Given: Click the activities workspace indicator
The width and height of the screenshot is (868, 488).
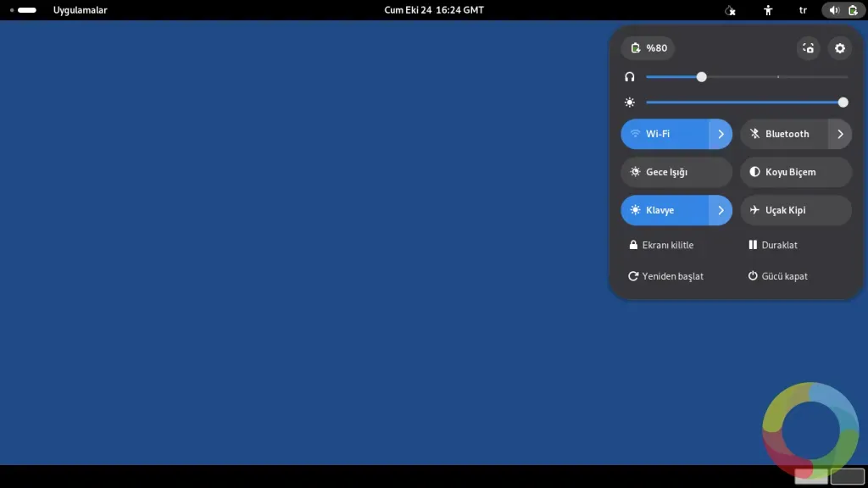Looking at the screenshot, I should pos(23,10).
